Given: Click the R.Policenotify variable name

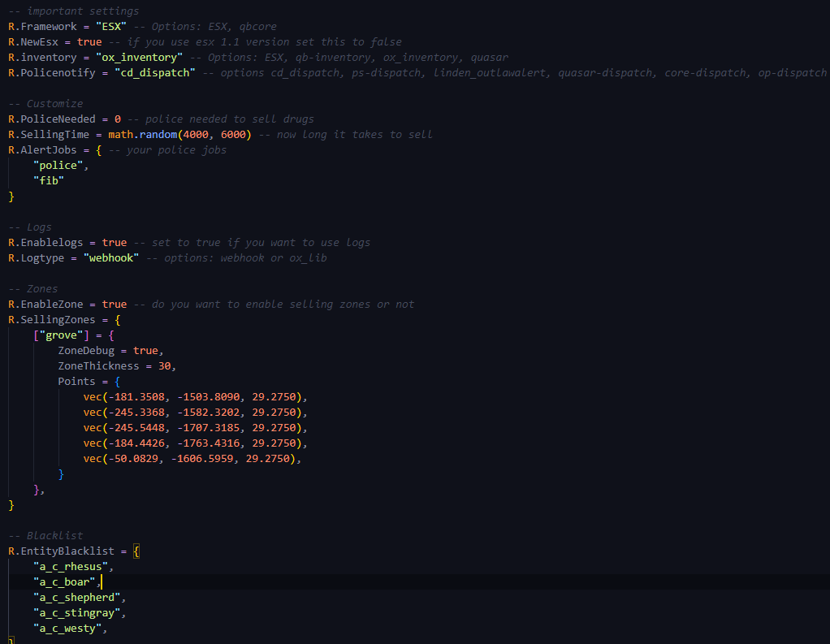Looking at the screenshot, I should pyautogui.click(x=52, y=72).
